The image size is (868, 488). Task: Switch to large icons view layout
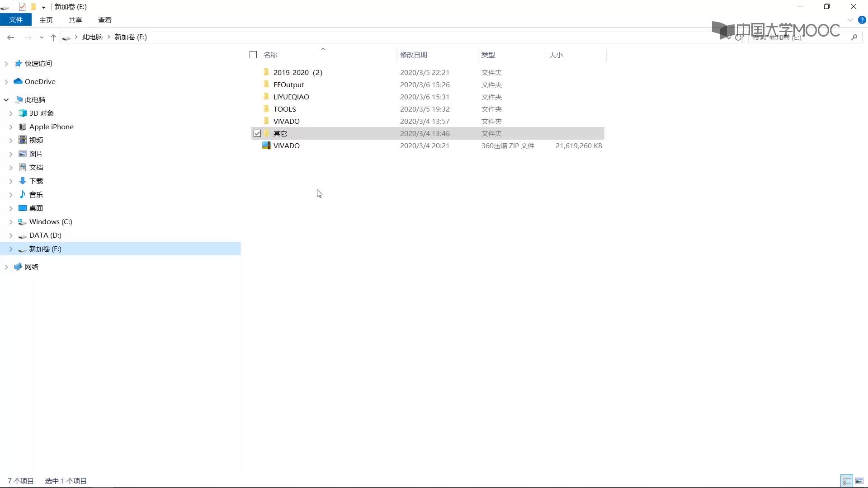[859, 481]
